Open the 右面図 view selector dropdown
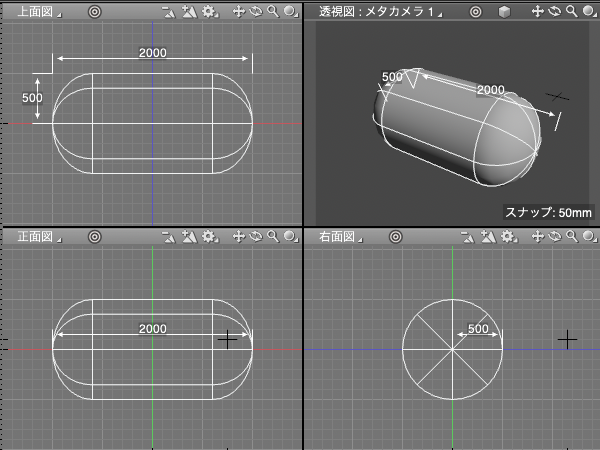The height and width of the screenshot is (450, 600). point(337,237)
